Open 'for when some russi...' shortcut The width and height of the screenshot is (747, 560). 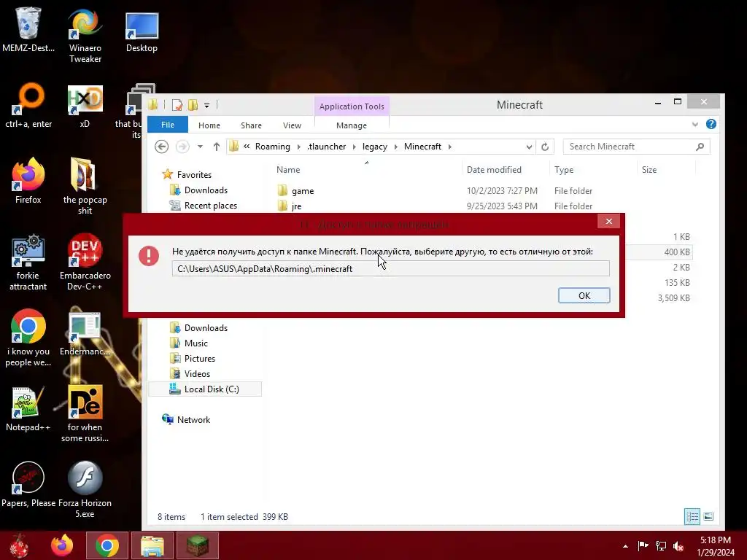tap(85, 414)
